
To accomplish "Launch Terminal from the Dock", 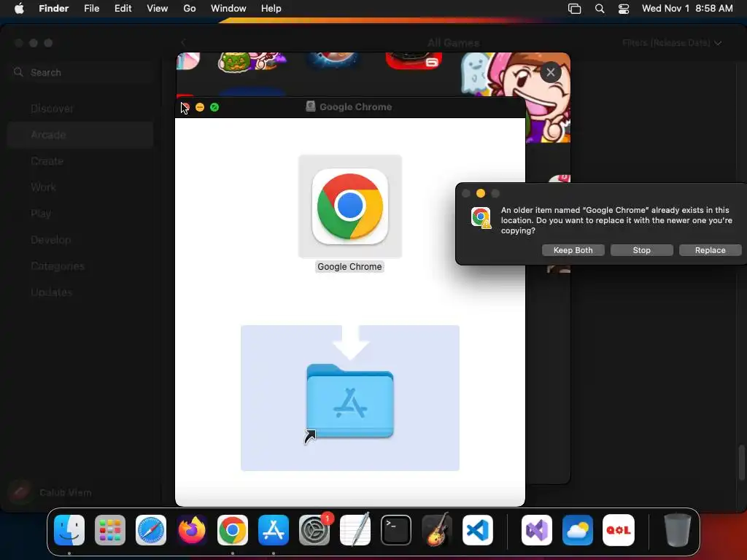I will pyautogui.click(x=396, y=530).
